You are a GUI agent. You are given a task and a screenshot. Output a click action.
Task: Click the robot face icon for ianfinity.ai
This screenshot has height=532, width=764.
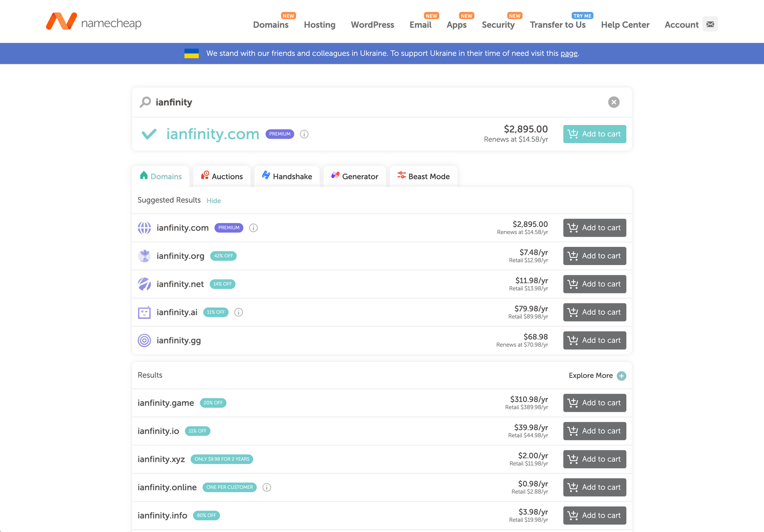pos(144,312)
